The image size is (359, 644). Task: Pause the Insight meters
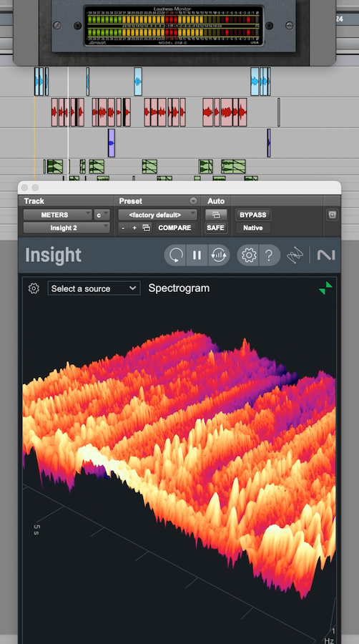click(197, 255)
